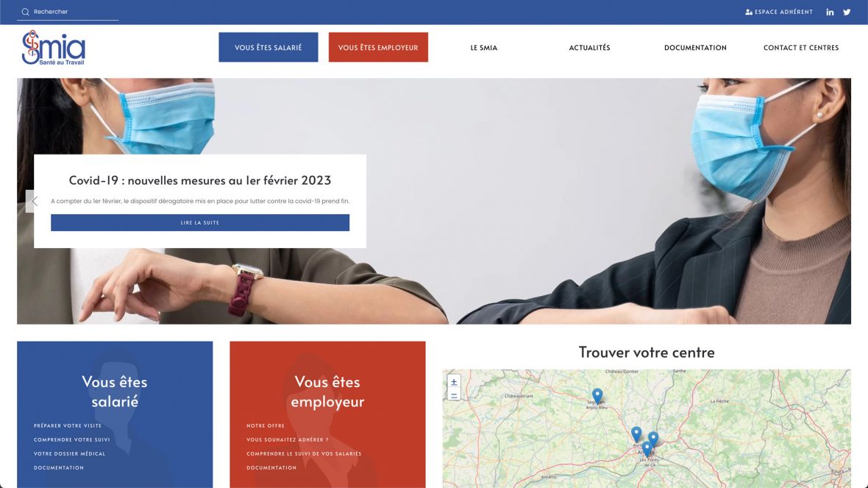Select the Segré Anjou Bleu map marker

597,395
